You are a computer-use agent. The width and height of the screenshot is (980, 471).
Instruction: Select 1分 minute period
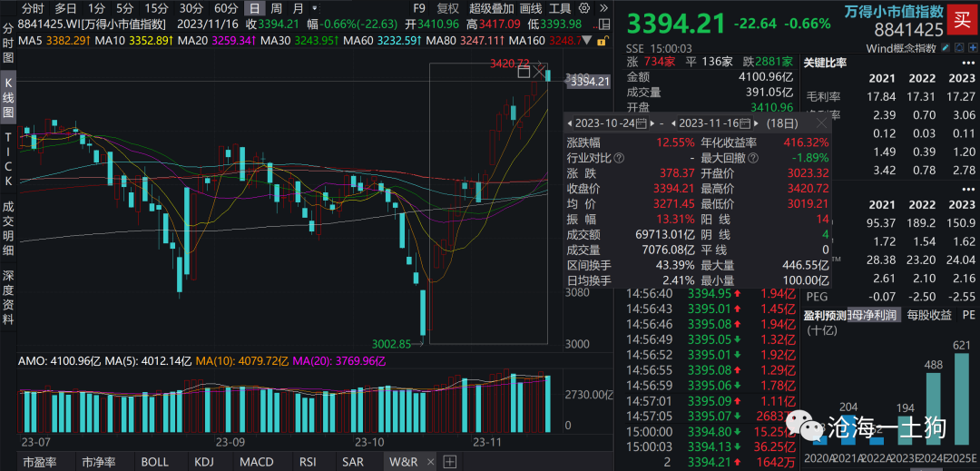pyautogui.click(x=96, y=9)
